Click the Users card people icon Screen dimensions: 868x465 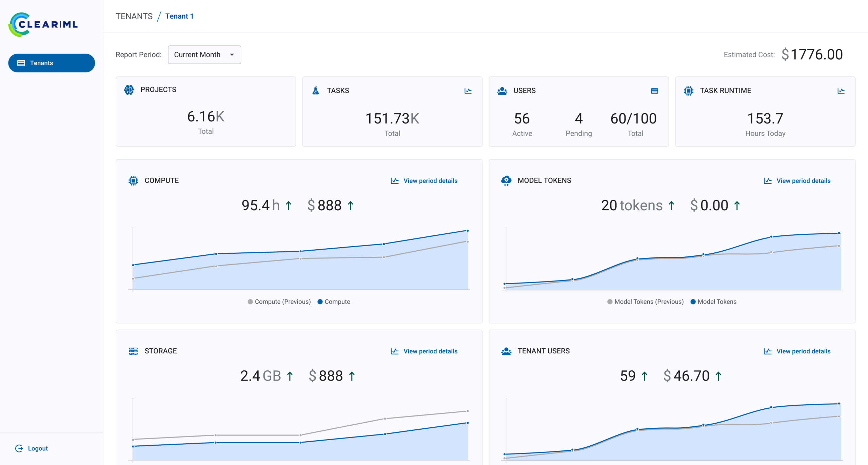click(501, 91)
